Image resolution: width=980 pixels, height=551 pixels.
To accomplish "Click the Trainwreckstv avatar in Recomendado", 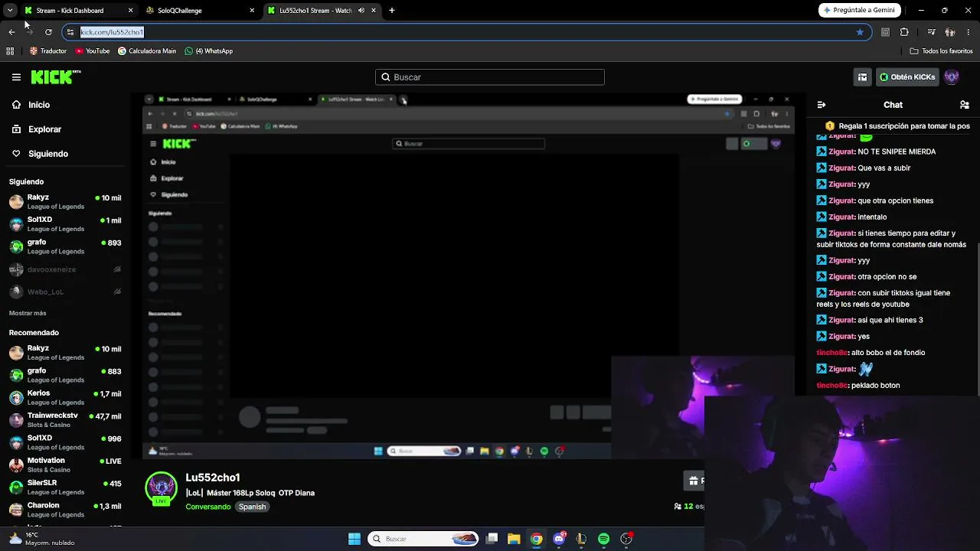I will pos(16,420).
